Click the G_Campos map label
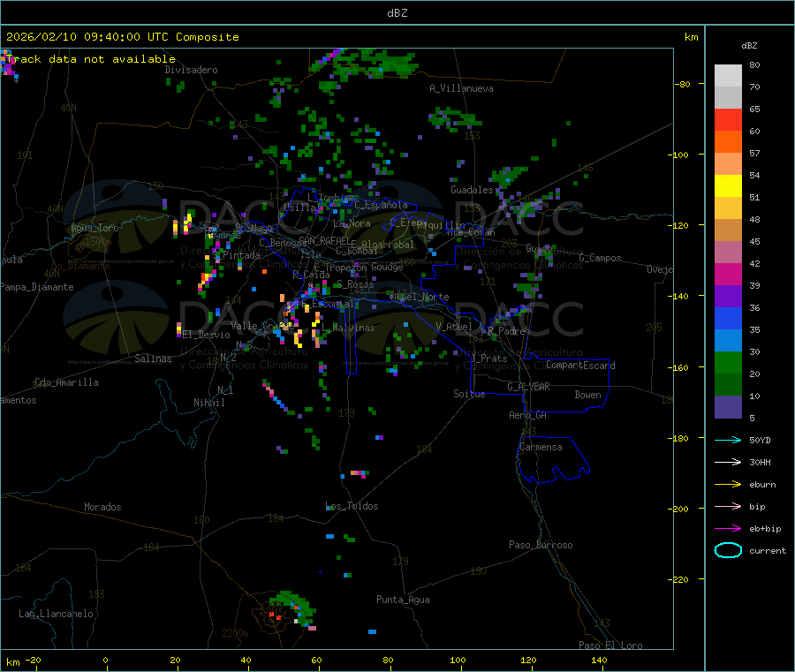The width and height of the screenshot is (795, 672). coord(601,258)
